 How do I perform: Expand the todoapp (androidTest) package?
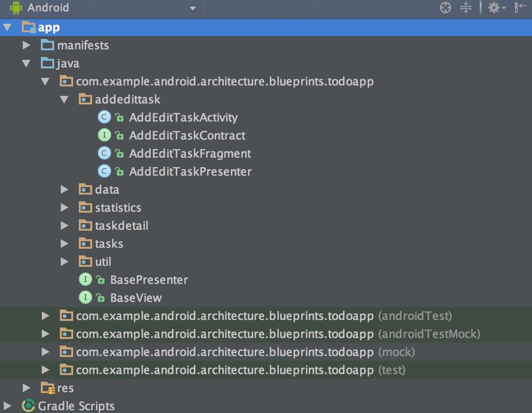[x=46, y=316]
